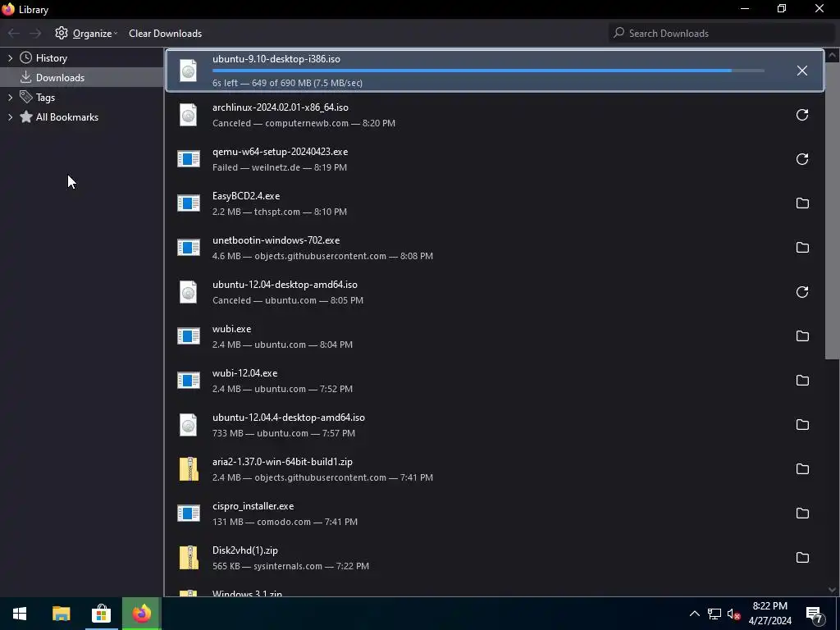This screenshot has height=630, width=840.
Task: Select the archlinux-2024.02.01-x86_64.iso file name
Action: pos(281,107)
